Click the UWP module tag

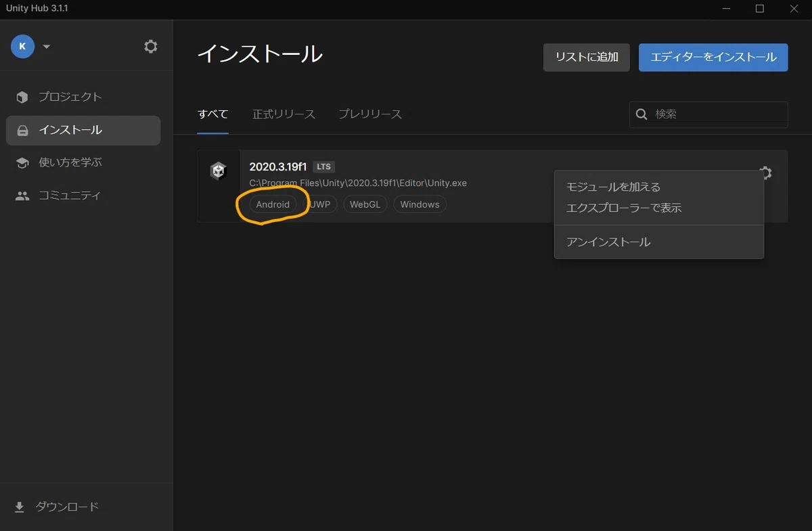pyautogui.click(x=319, y=204)
